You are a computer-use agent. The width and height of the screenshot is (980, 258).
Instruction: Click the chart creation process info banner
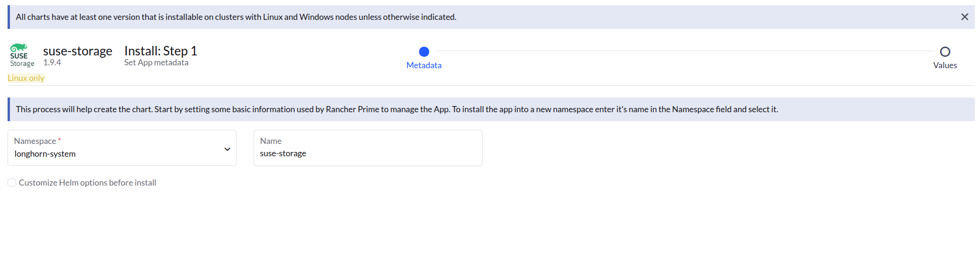397,109
